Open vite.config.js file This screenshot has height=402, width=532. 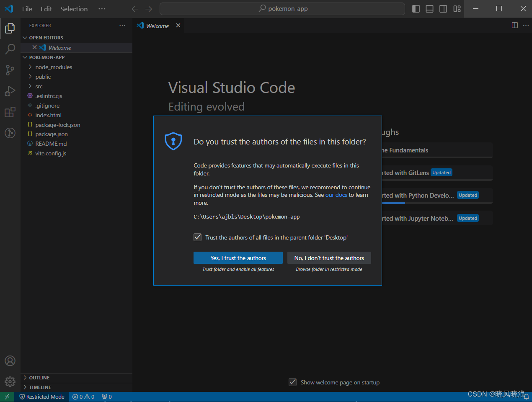click(x=77, y=153)
